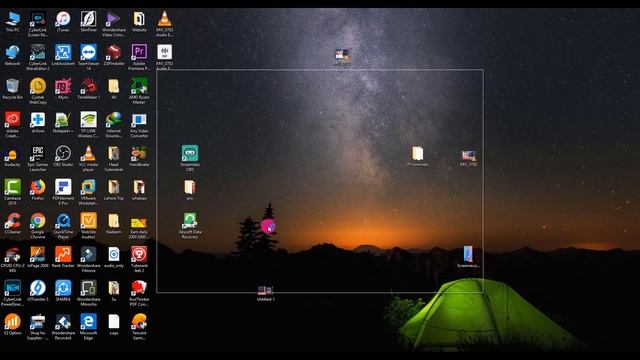
Task: Open AMD Ryzen Master shortcut
Action: [x=139, y=91]
